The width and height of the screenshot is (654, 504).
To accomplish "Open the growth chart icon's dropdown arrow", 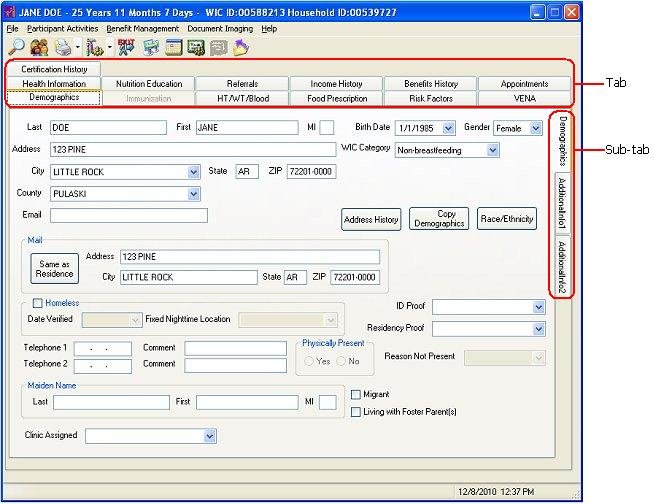I will pyautogui.click(x=110, y=47).
